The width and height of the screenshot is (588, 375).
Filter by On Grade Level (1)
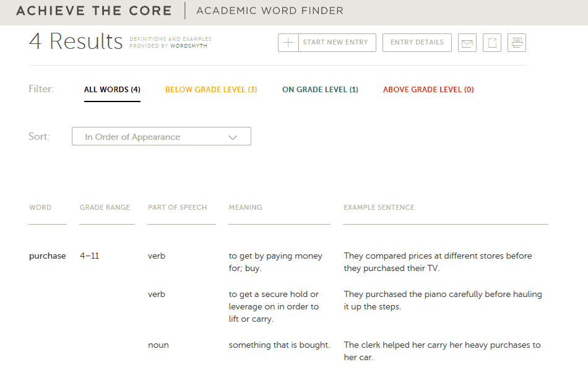(320, 90)
